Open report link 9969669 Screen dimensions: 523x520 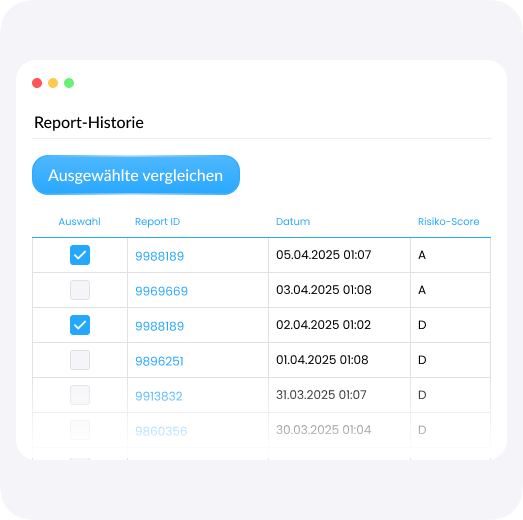[161, 291]
